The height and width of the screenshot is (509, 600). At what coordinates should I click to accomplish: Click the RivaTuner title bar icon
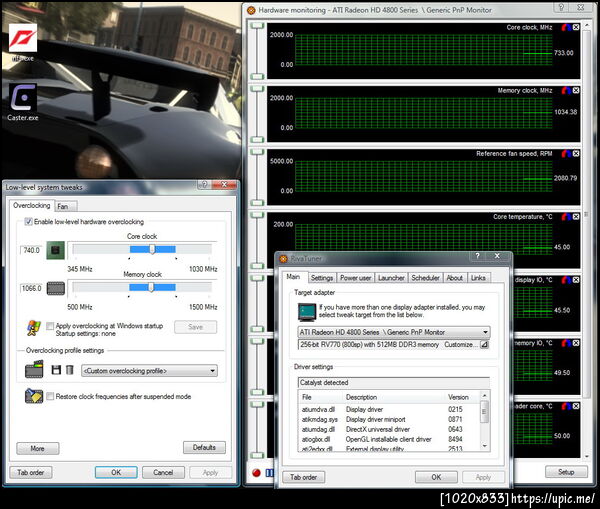pyautogui.click(x=284, y=259)
